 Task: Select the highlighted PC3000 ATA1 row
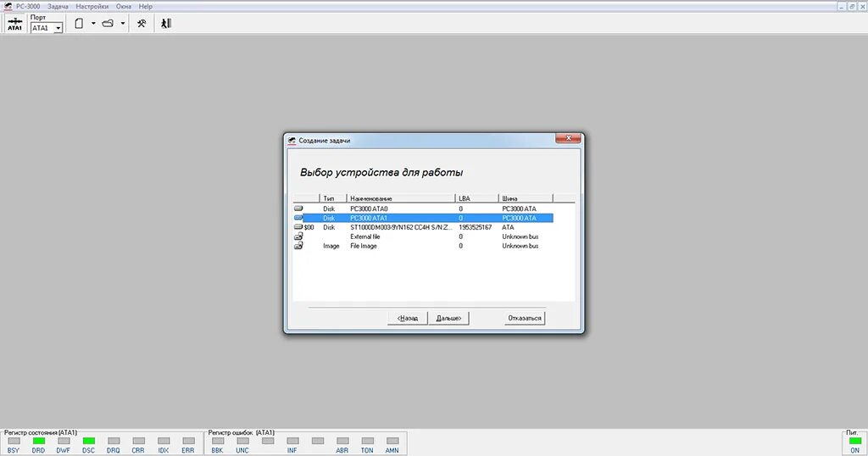coord(423,218)
